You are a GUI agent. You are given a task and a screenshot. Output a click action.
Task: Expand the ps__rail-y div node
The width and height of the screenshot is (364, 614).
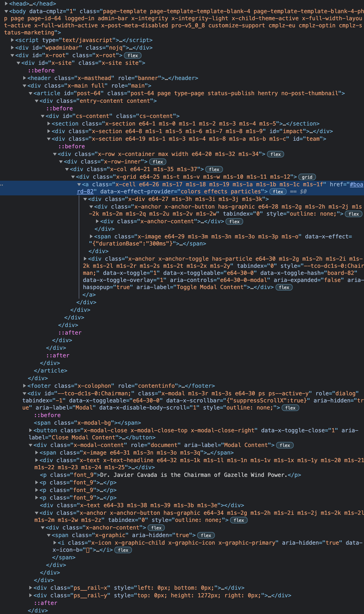tap(31, 595)
